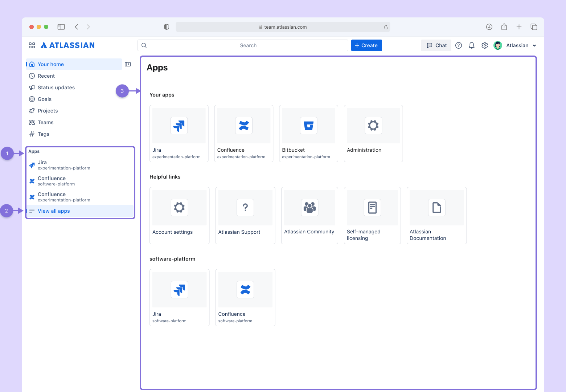Reload the page
Screen dimensions: 566x392
pos(386,27)
